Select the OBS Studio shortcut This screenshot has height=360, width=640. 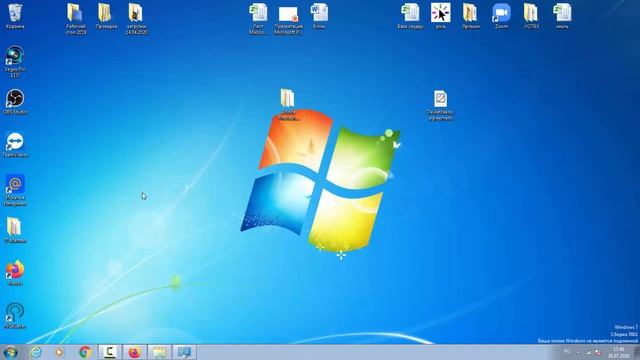click(15, 102)
